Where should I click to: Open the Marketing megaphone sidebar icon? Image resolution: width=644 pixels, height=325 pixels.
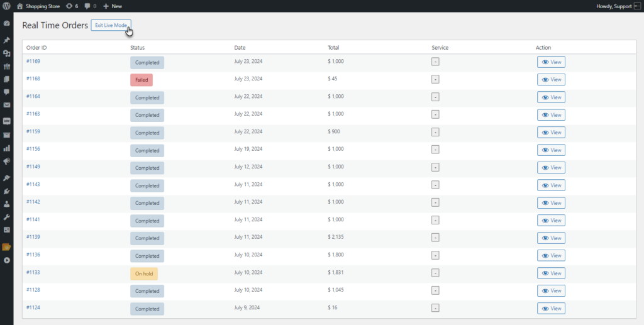tap(6, 162)
